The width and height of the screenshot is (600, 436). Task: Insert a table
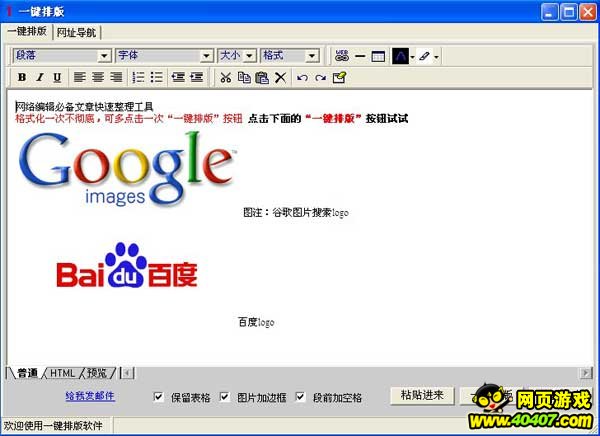tap(378, 57)
